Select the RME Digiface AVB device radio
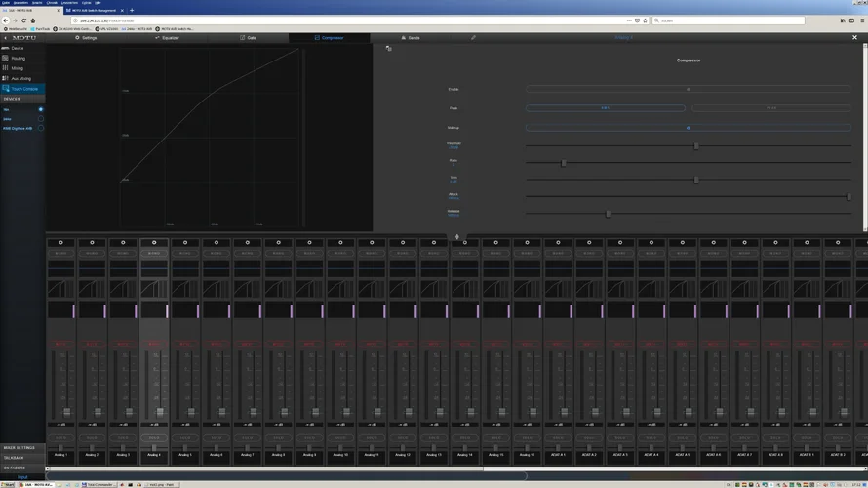This screenshot has width=868, height=488. [x=41, y=128]
